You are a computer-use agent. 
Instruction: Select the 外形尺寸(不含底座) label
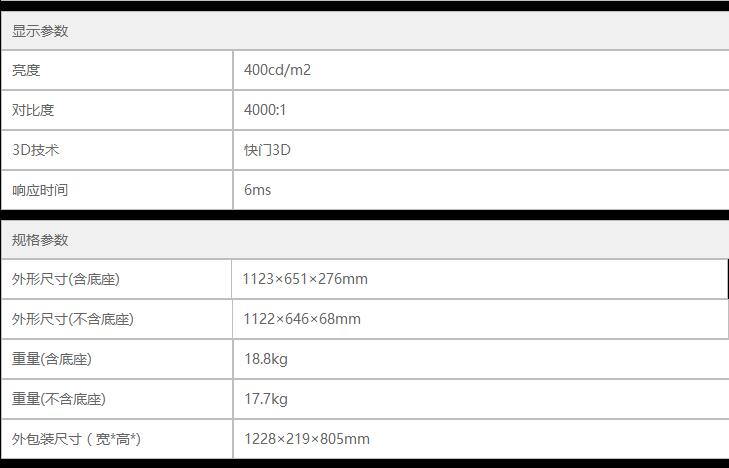click(x=73, y=319)
